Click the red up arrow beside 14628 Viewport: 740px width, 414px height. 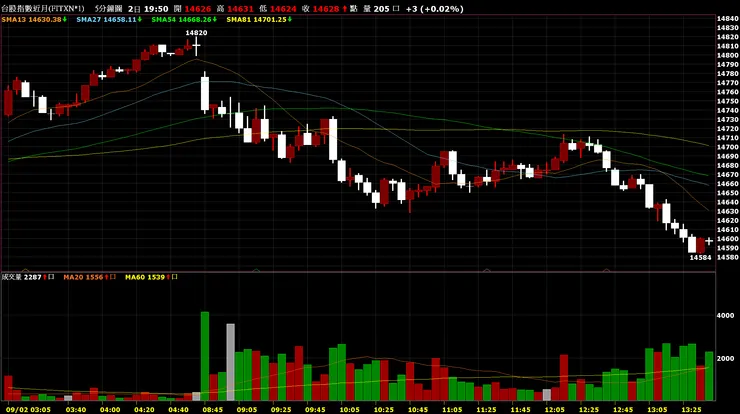click(x=345, y=9)
